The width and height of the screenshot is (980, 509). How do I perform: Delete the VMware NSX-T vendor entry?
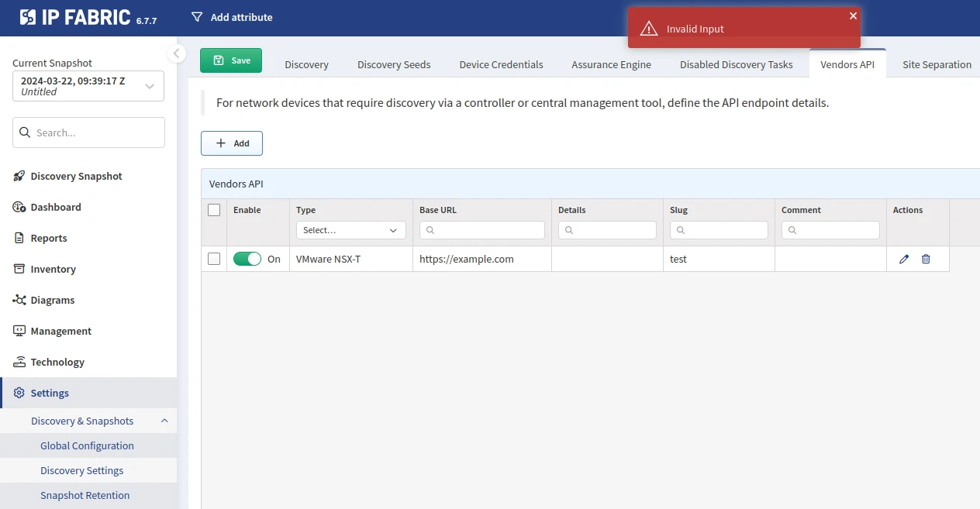pos(926,259)
